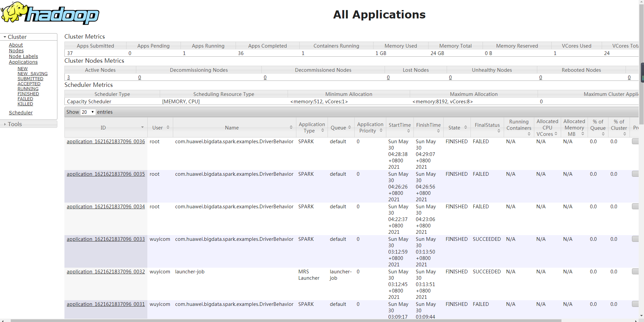644x322 pixels.
Task: Open the Node Labels sidebar item
Action: point(23,56)
